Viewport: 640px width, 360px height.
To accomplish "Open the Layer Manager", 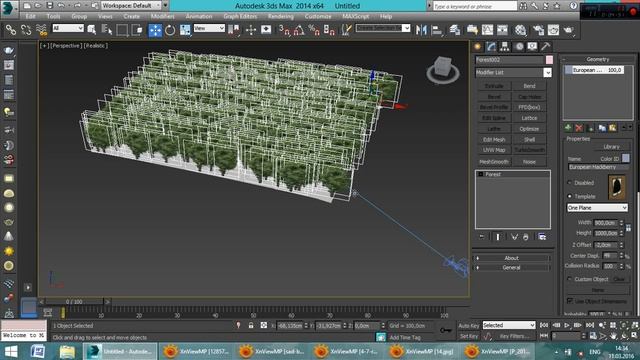I will pyautogui.click(x=455, y=30).
